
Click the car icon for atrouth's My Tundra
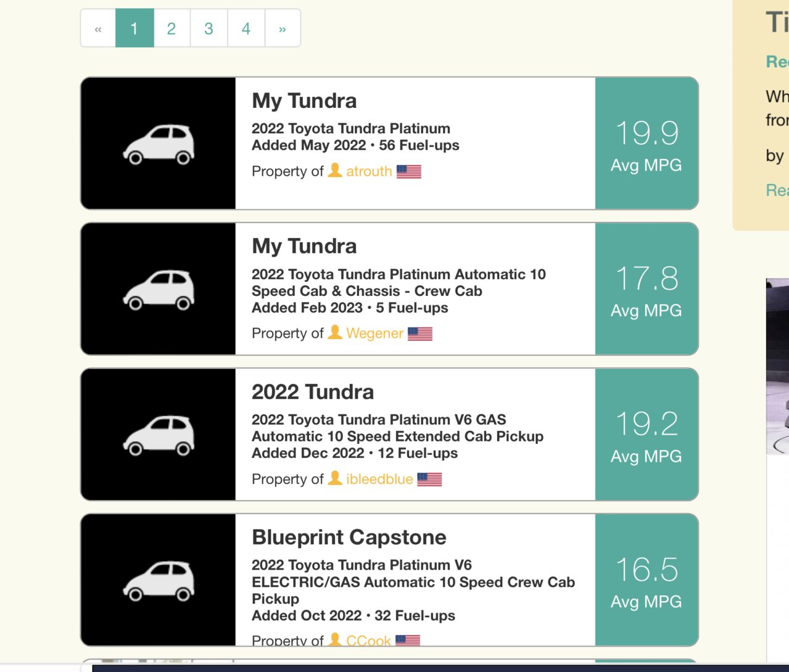(159, 144)
